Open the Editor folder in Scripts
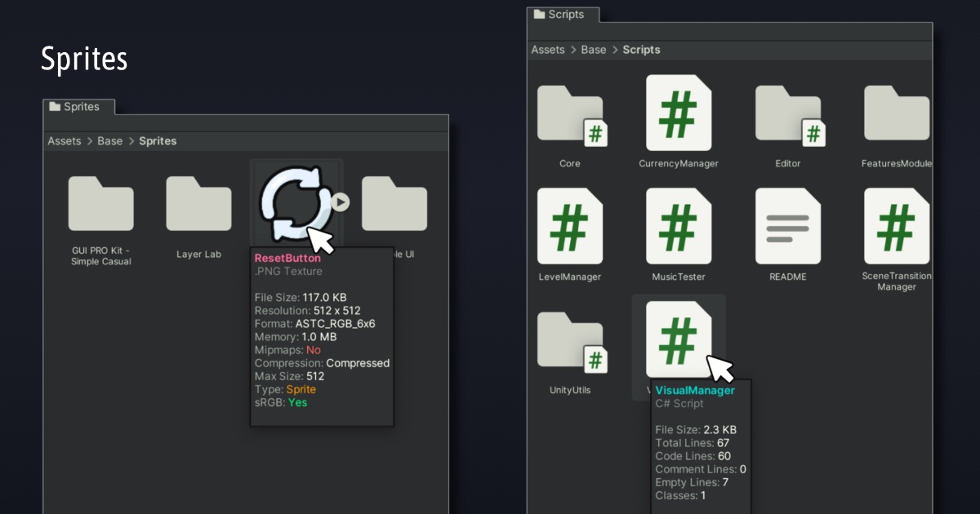The width and height of the screenshot is (980, 514). (x=787, y=114)
